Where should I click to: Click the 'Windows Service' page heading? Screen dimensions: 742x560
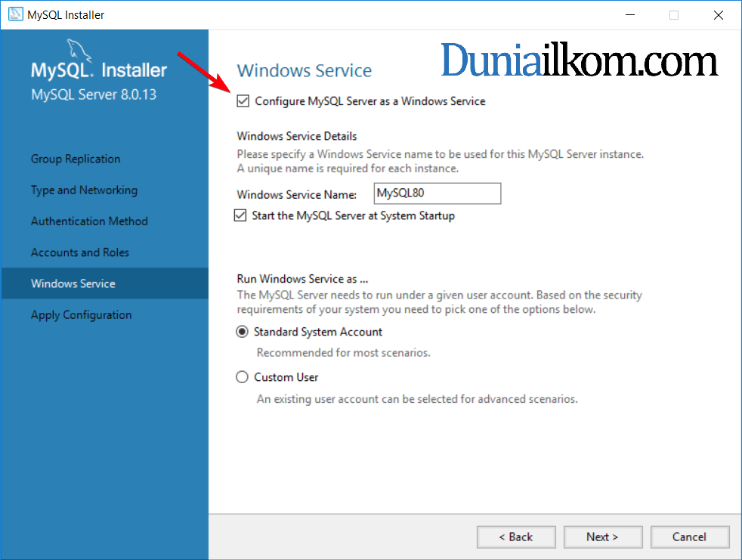305,70
